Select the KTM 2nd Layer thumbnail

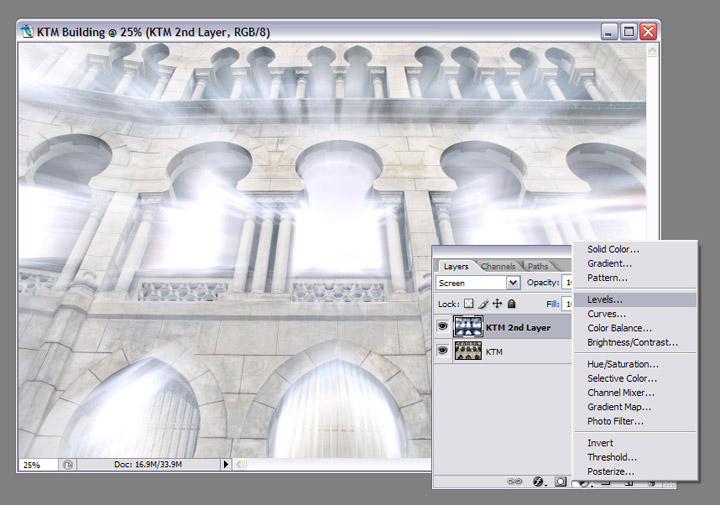pos(467,326)
